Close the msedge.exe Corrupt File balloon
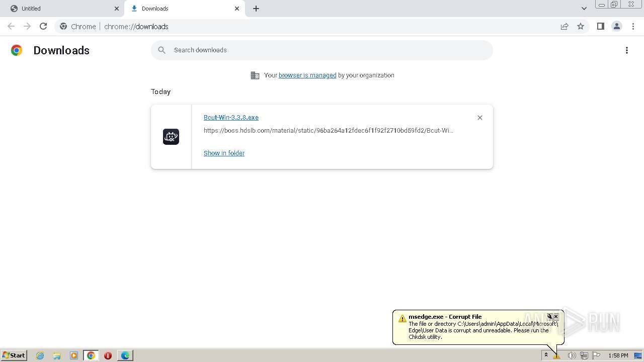 (x=556, y=317)
